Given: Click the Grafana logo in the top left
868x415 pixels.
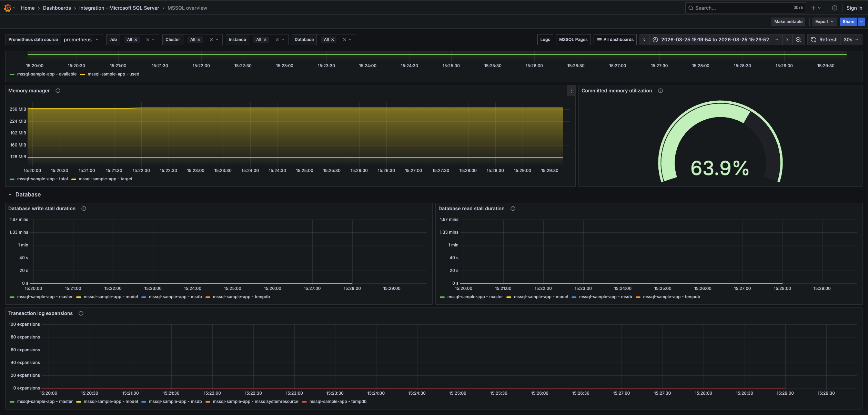Looking at the screenshot, I should [8, 8].
